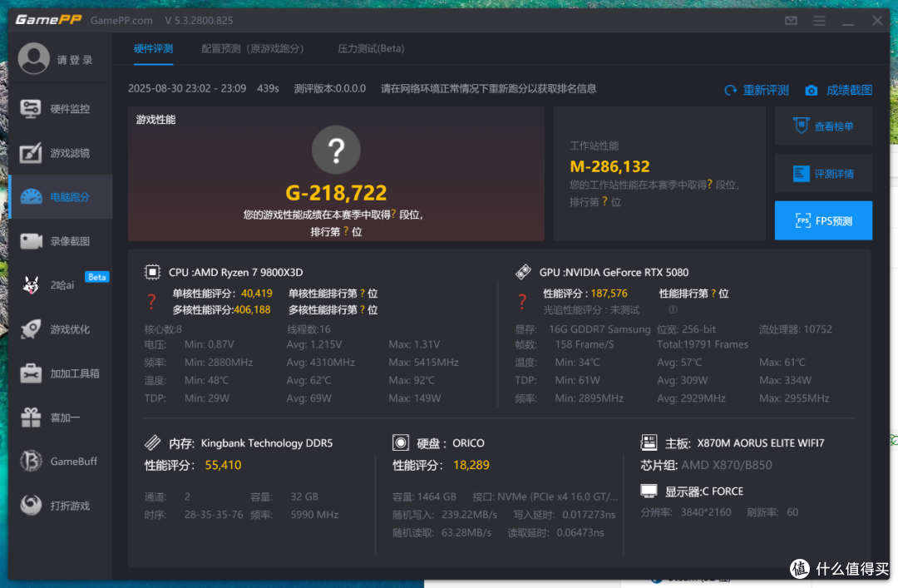Click version text V 5.3.2800.825
Viewport: 898px width, 588px height.
click(200, 21)
